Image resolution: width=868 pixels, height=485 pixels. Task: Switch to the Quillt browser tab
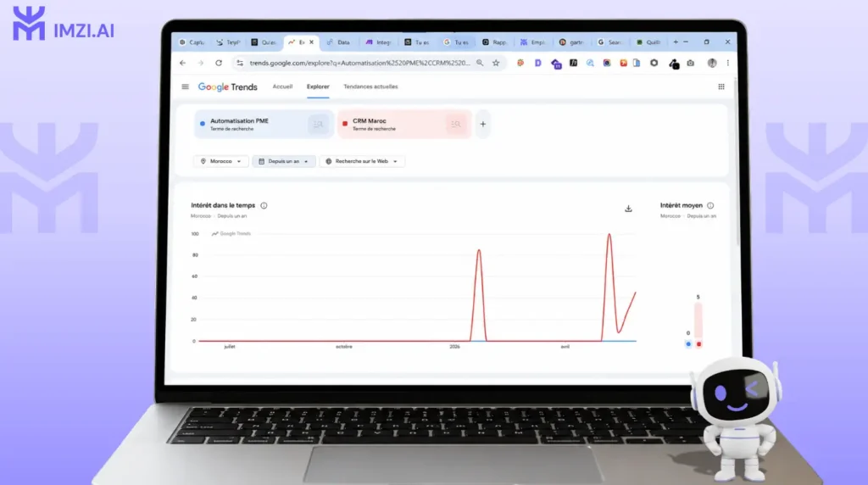click(x=648, y=42)
